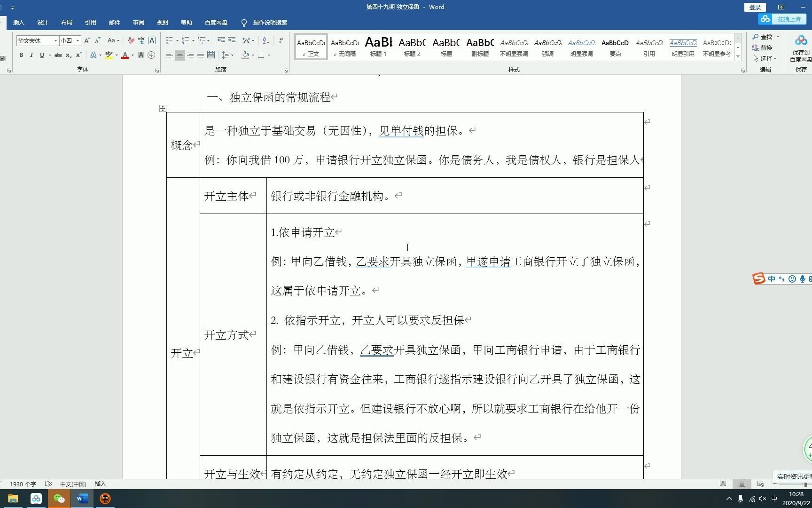
Task: Expand the bullet list options
Action: pyautogui.click(x=177, y=40)
